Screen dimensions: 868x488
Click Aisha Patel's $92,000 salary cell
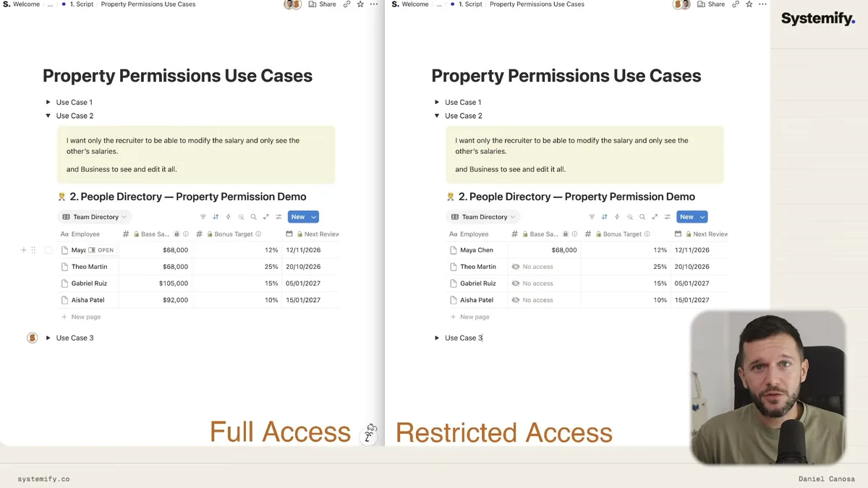tap(155, 300)
